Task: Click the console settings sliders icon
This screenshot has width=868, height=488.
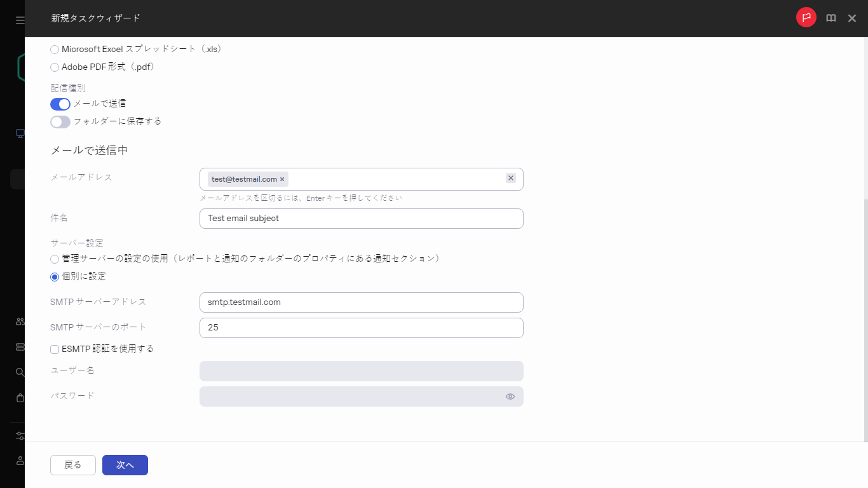Action: click(x=18, y=436)
